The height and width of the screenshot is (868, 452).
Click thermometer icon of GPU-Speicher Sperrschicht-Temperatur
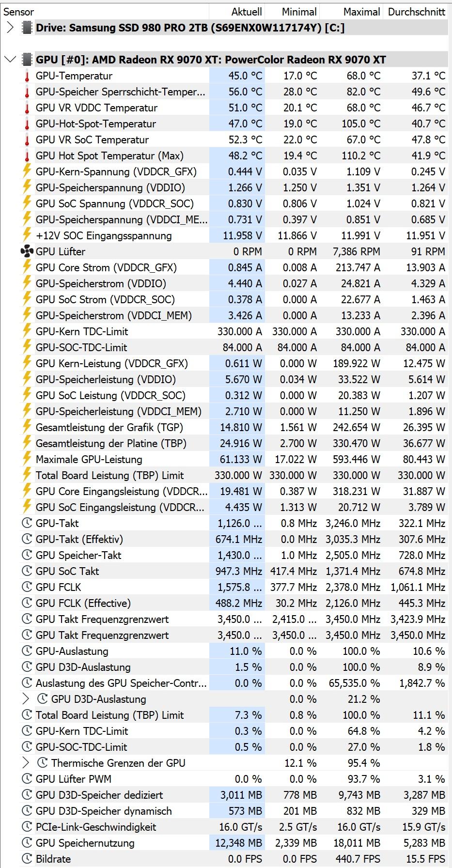click(27, 92)
